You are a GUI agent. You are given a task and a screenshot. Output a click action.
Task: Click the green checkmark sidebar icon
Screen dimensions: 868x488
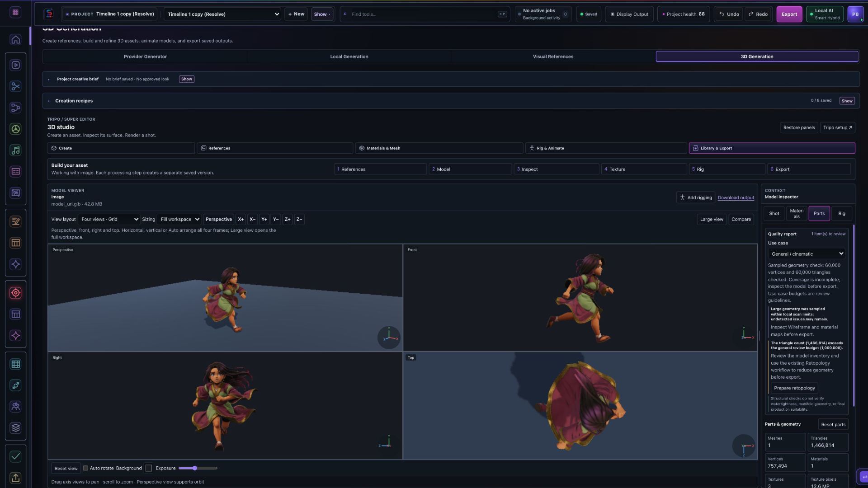15,456
